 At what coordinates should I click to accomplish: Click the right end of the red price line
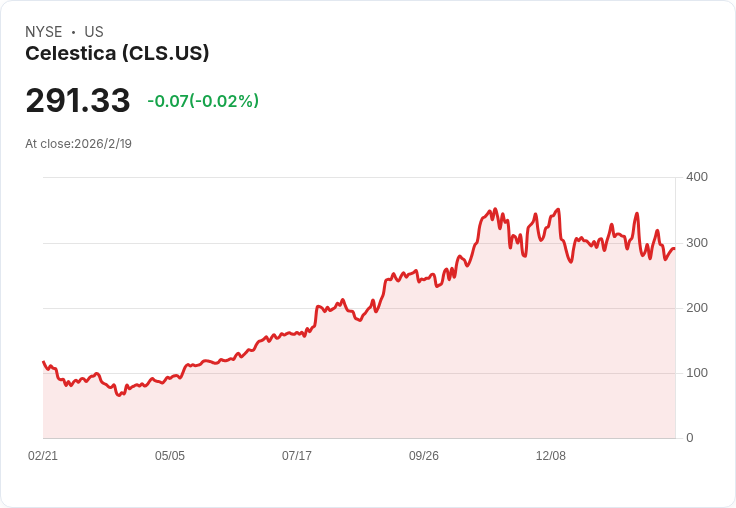674,249
